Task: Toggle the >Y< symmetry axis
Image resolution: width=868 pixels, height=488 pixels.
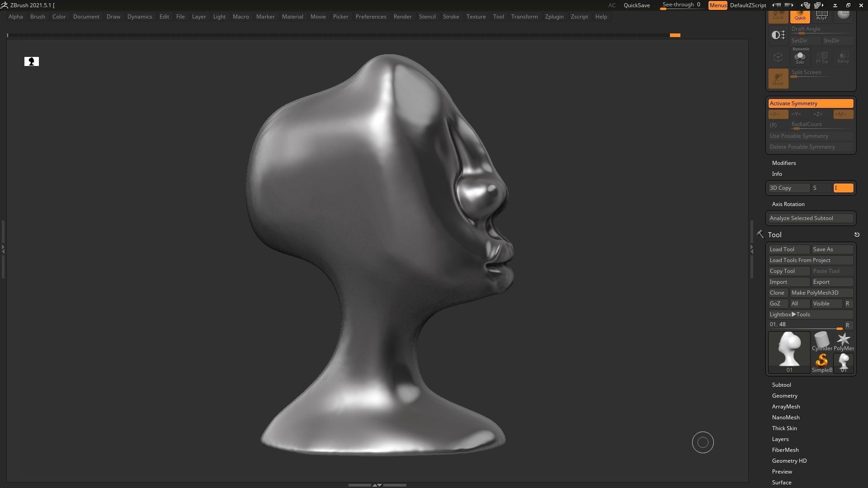Action: [x=800, y=114]
